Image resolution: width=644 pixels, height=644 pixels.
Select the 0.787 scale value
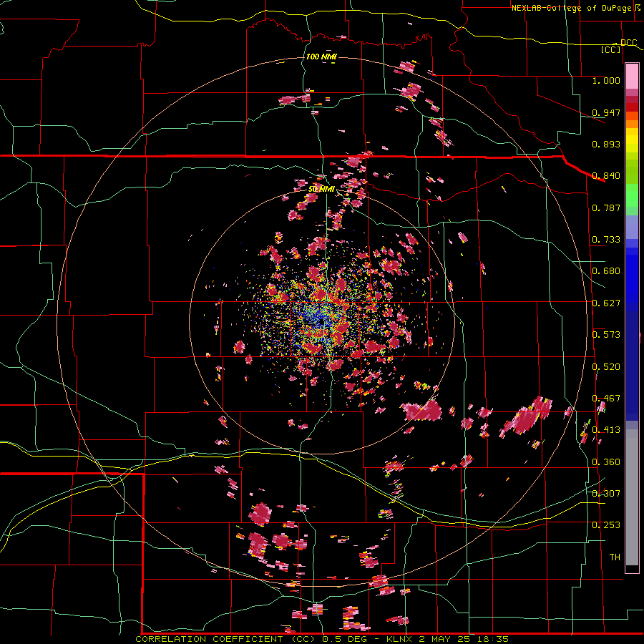(606, 208)
